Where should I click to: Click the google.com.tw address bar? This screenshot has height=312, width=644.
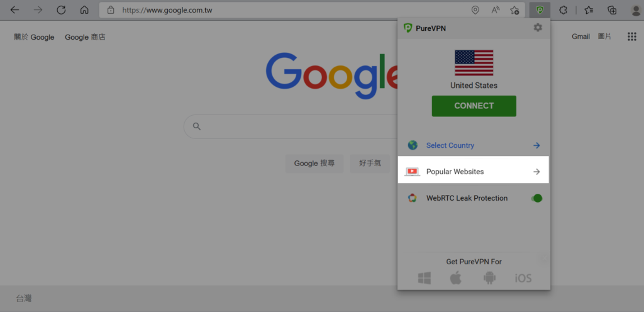tap(312, 10)
